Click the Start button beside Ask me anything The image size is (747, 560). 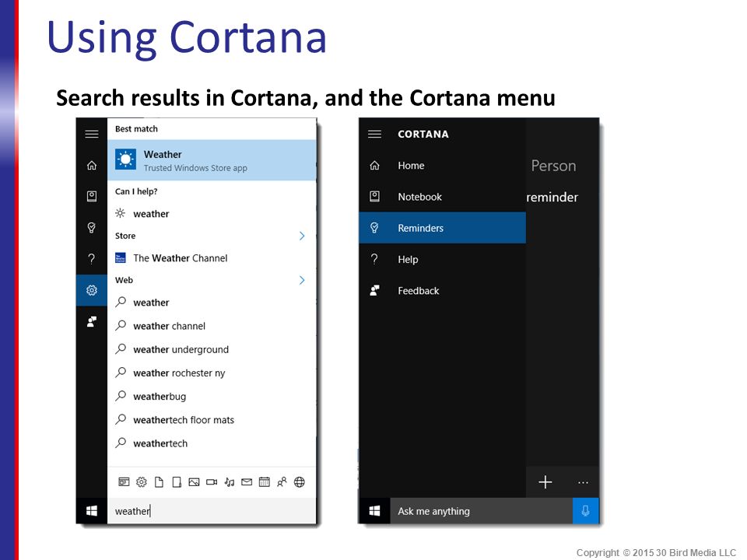(x=374, y=511)
